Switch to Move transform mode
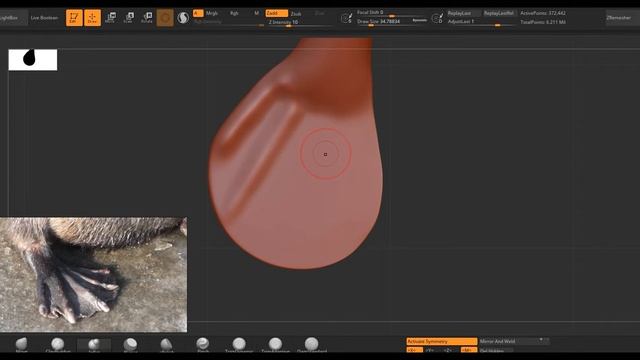Screen dimensions: 640x360 [110, 18]
